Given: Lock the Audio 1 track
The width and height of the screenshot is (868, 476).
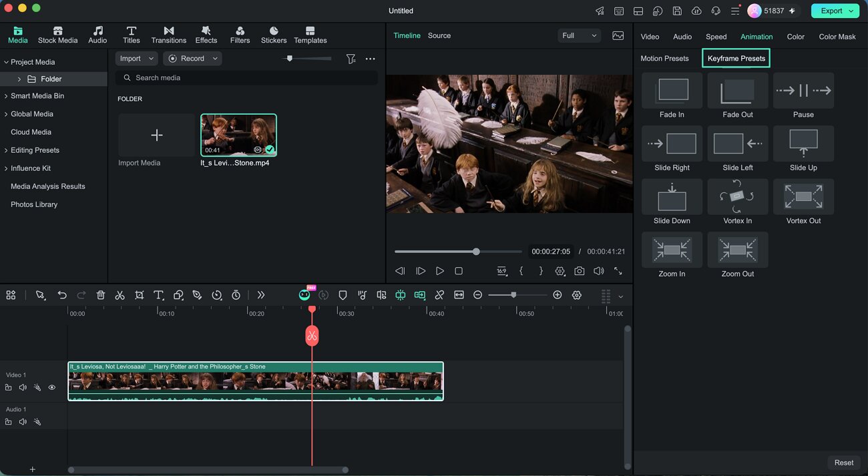Looking at the screenshot, I should coord(8,422).
